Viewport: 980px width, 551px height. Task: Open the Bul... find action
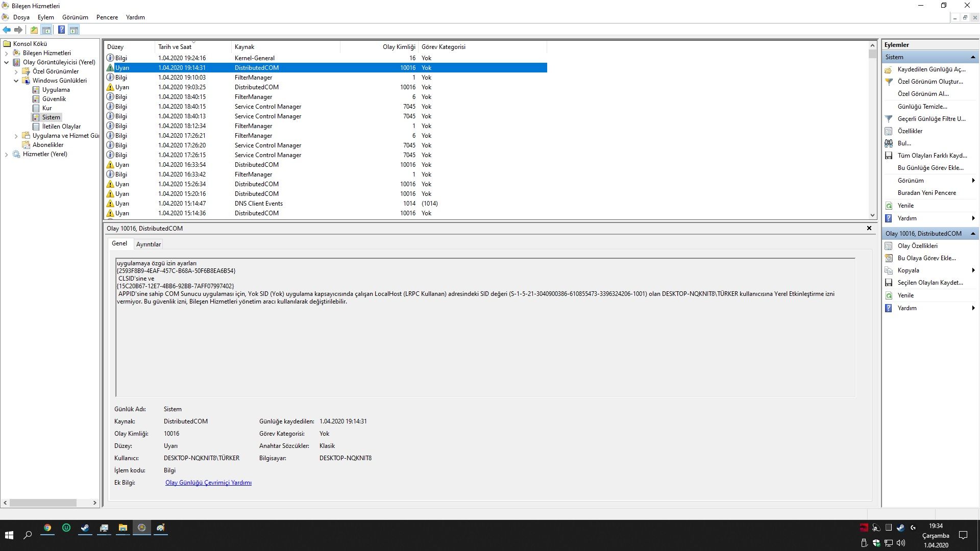coord(904,143)
